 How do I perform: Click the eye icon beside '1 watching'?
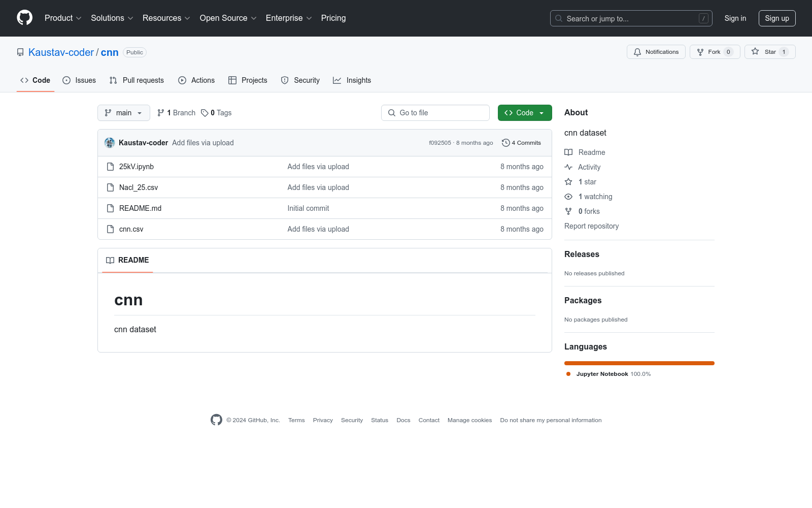568,197
